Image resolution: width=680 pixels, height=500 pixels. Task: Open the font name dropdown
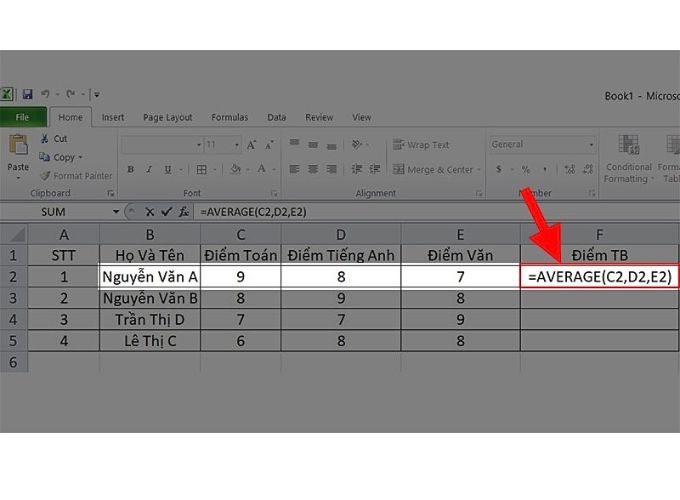199,145
